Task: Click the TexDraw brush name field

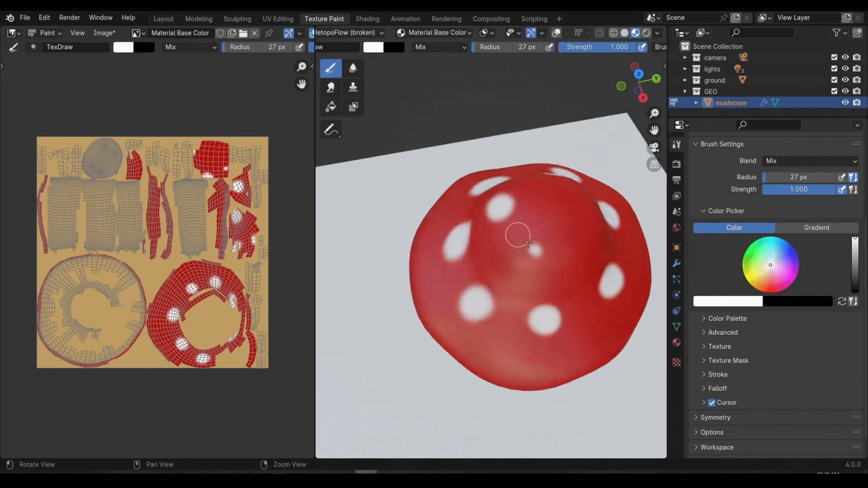Action: 76,47
